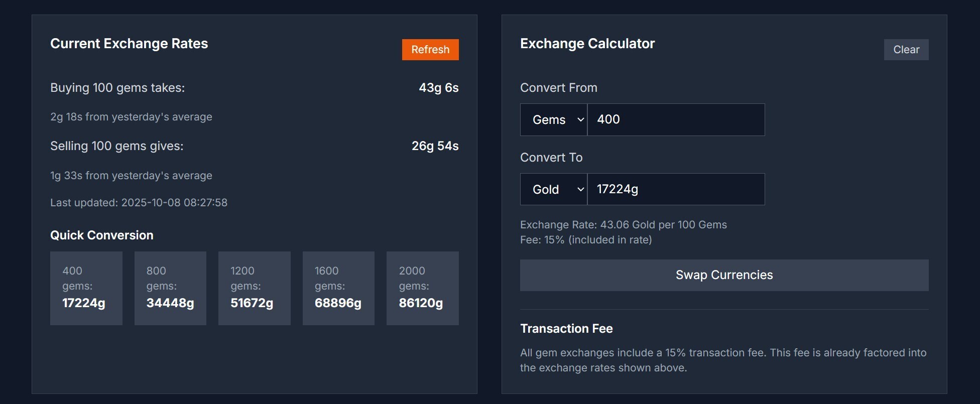Click the 43g 6s buying price
Viewport: 980px width, 404px height.
point(439,88)
